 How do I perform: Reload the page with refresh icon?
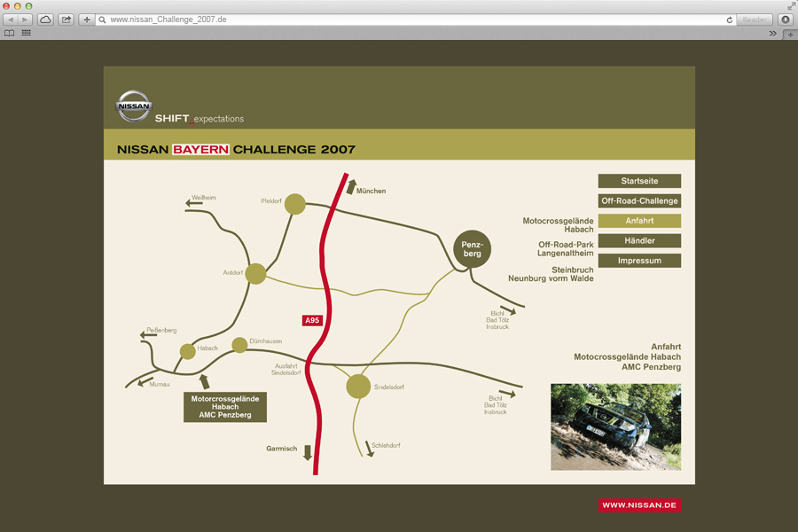(730, 20)
